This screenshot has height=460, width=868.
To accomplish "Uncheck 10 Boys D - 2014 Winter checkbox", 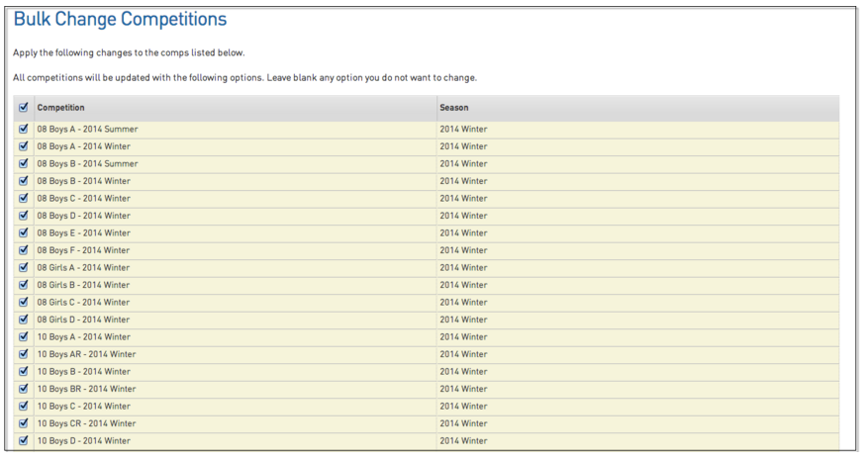I will pyautogui.click(x=23, y=440).
